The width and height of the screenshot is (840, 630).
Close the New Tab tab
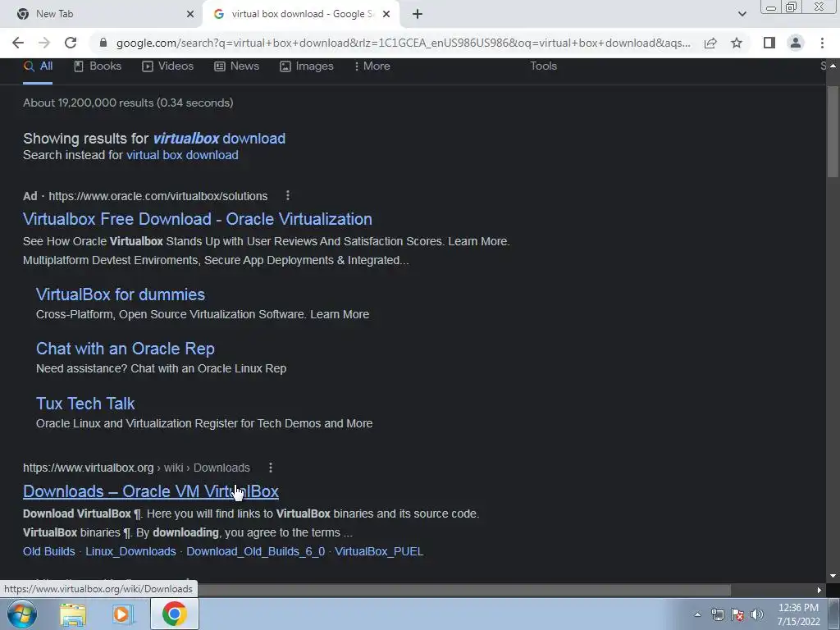click(190, 14)
